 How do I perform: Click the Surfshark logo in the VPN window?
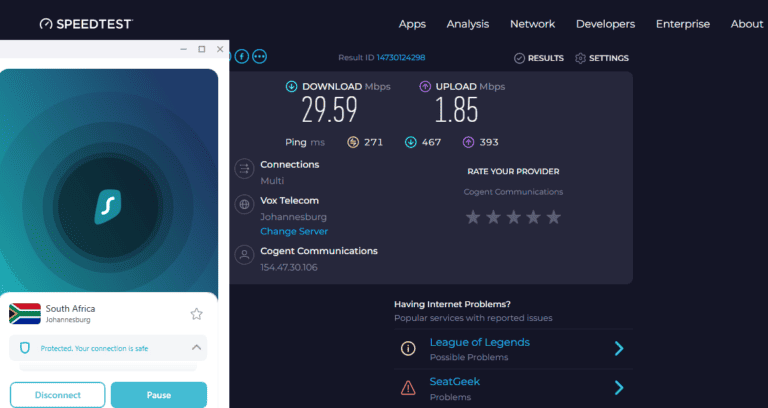108,205
